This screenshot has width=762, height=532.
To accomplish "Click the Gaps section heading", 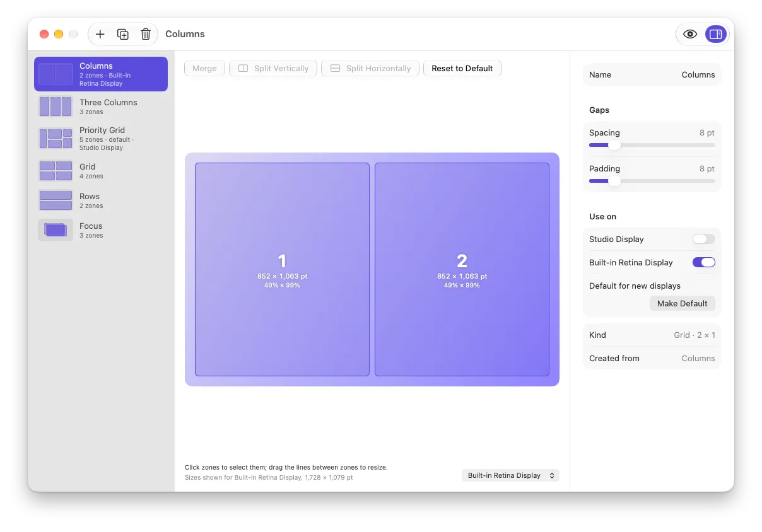I will (x=599, y=110).
